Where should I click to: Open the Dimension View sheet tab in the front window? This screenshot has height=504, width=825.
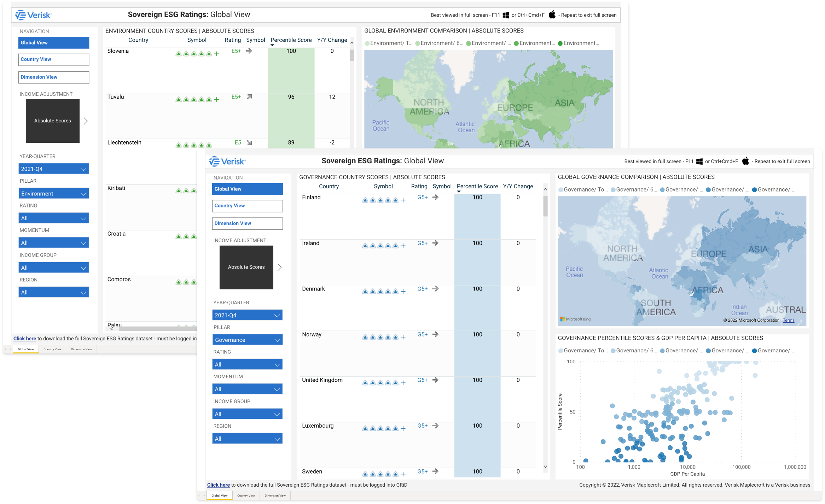[275, 496]
